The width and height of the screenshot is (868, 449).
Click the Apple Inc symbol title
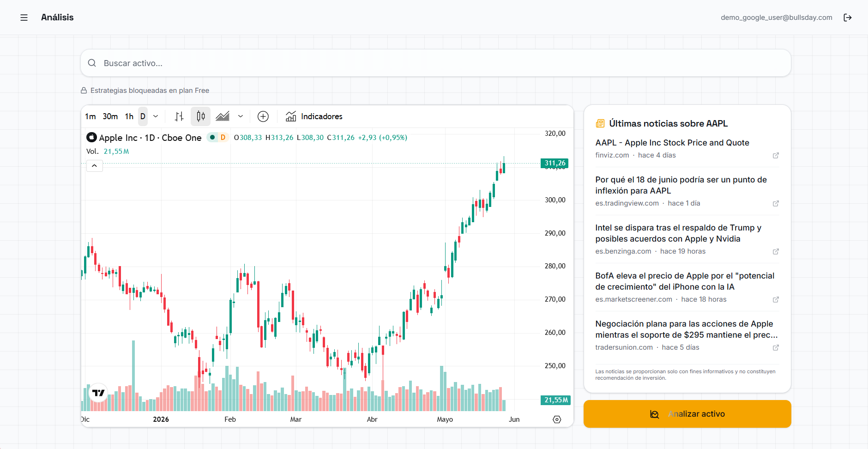click(150, 138)
